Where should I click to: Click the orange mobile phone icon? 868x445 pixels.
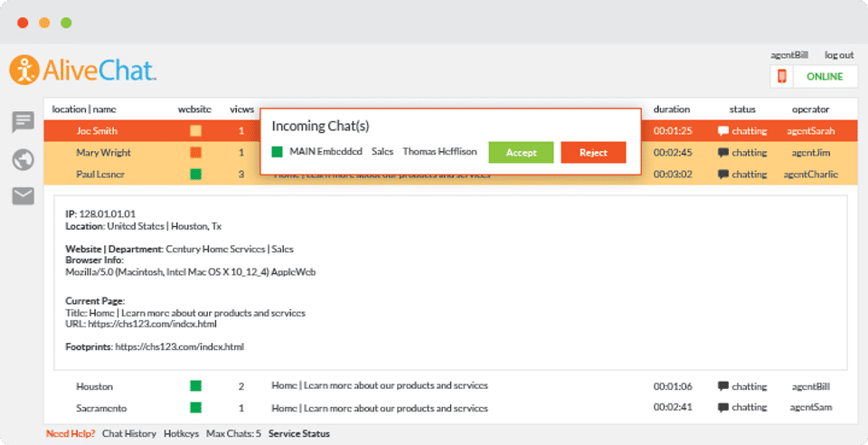pyautogui.click(x=781, y=77)
